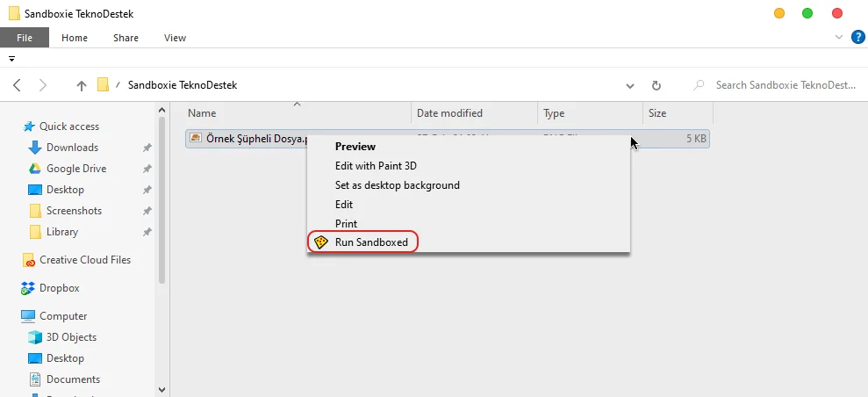This screenshot has height=397, width=868.
Task: Click the search magnifier icon
Action: coord(699,85)
